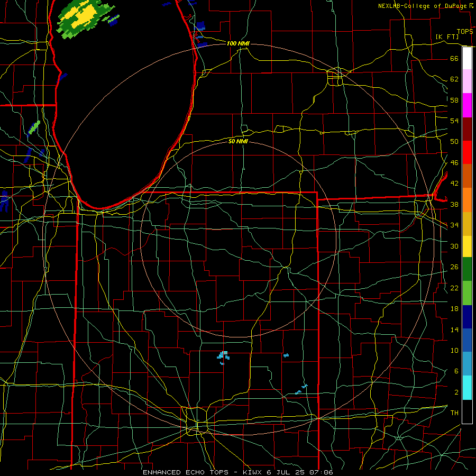Select the dark orange 42-46 kft swatch
The image size is (476, 476).
(467, 176)
